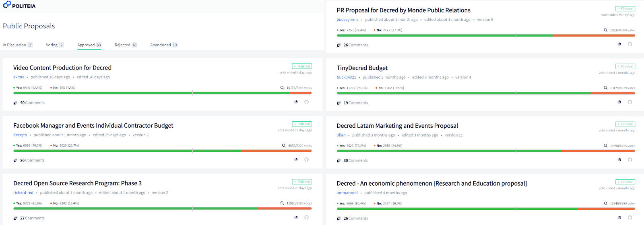Viewport: 644px width, 225px height.
Task: Open GitHub icon on Video Content Production card
Action: pyautogui.click(x=306, y=102)
